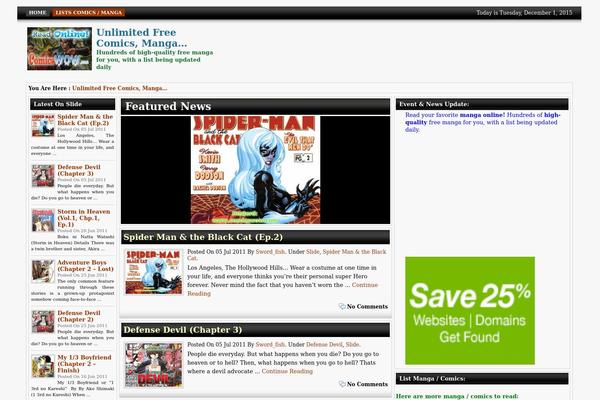This screenshot has width=600, height=400.
Task: Open sidebar link Defense Devil (Chapter 2)
Action: (79, 316)
